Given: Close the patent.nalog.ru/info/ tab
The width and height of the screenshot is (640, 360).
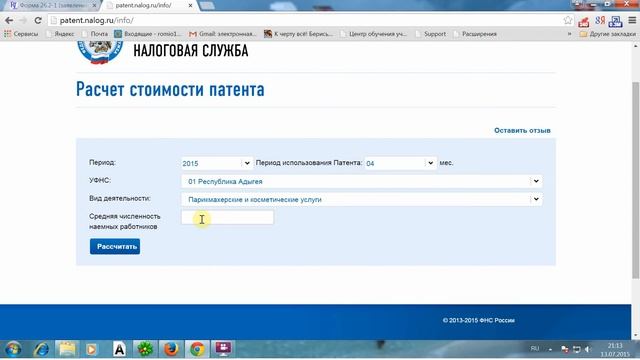Looking at the screenshot, I should [190, 5].
